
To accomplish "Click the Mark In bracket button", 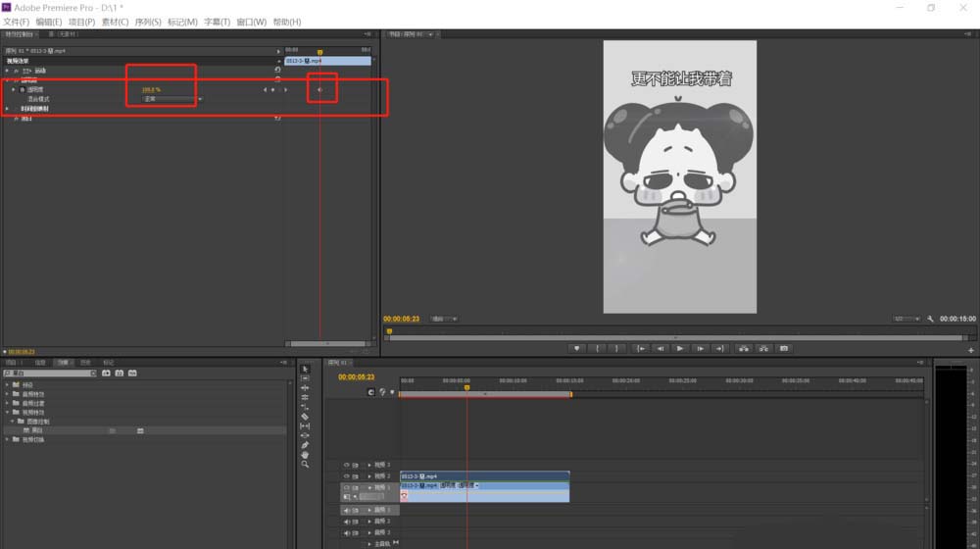I will point(598,348).
